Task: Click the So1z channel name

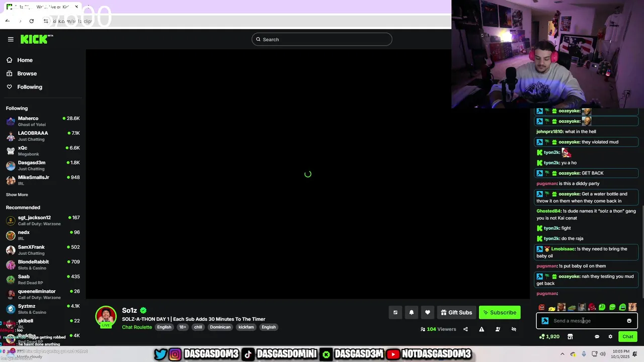Action: click(129, 310)
